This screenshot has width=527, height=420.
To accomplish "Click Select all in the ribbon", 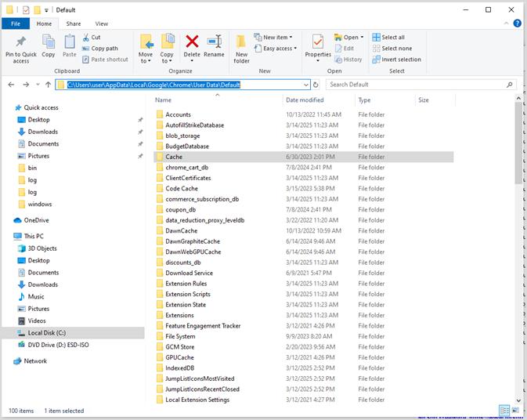I will 388,38.
